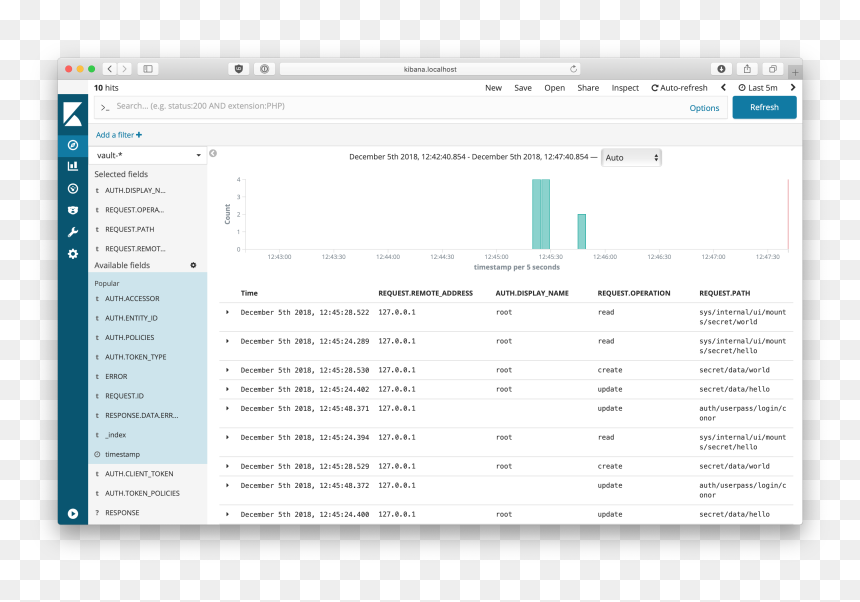Click the browser share icon

tap(747, 69)
